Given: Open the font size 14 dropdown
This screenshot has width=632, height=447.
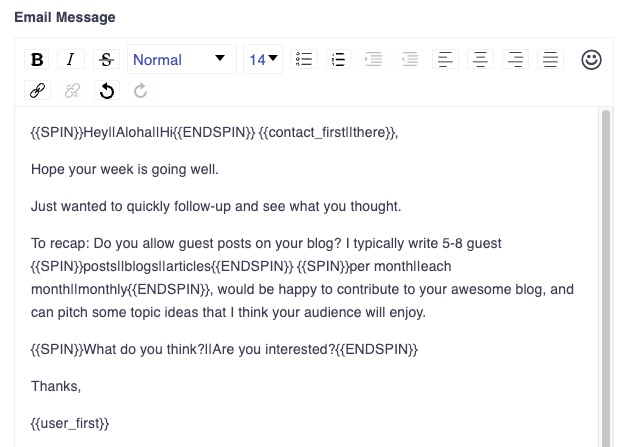Looking at the screenshot, I should [x=264, y=60].
